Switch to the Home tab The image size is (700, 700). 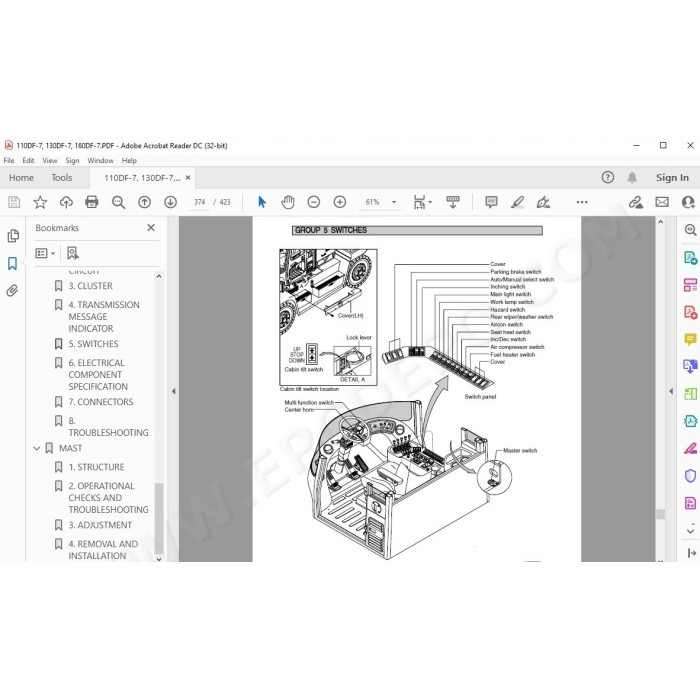click(21, 178)
